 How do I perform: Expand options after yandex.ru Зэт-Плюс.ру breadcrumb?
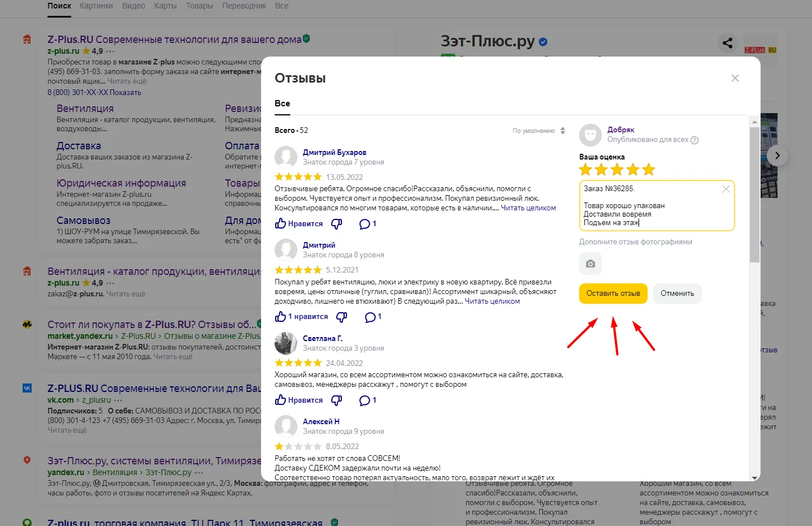point(199,473)
